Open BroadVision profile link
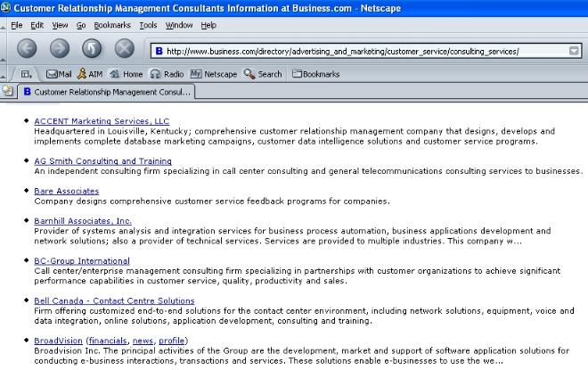 coord(172,341)
